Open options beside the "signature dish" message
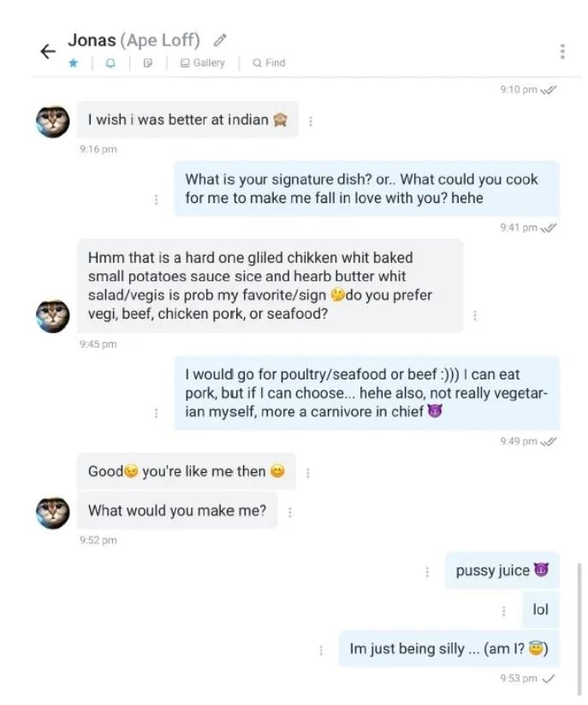The width and height of the screenshot is (588, 705). [x=156, y=200]
